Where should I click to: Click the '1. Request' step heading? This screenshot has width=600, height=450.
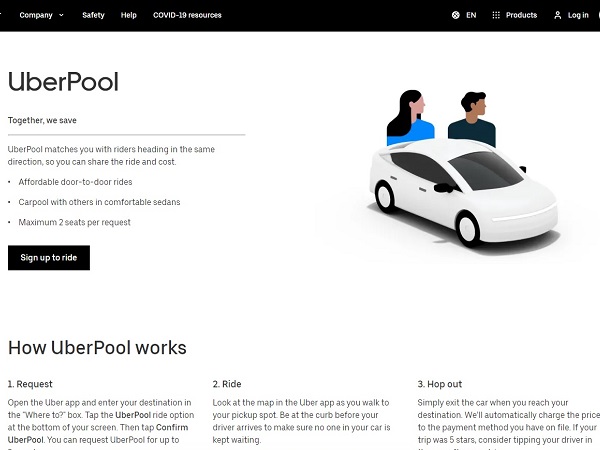(30, 384)
